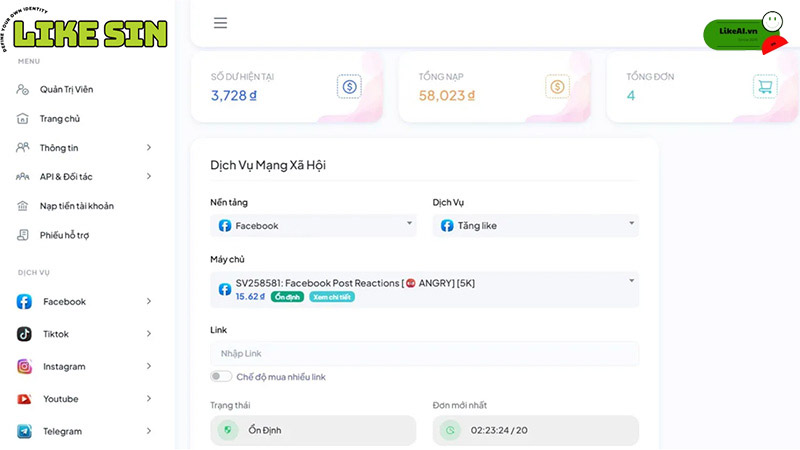Click the shield icon in Trạng thái field
Screen dimensions: 800x450
click(x=228, y=430)
